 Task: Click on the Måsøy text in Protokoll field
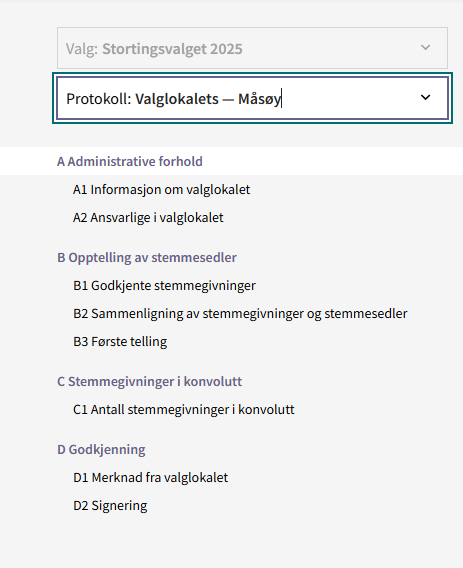(259, 99)
